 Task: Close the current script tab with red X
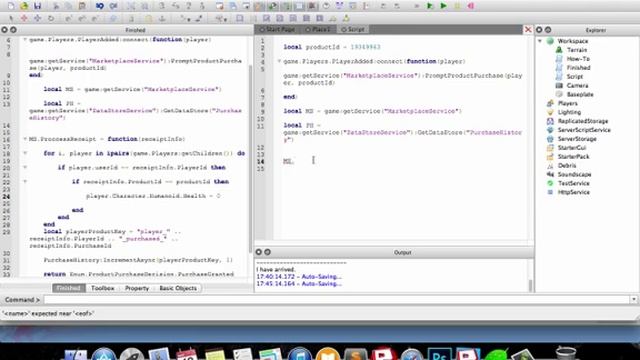pos(528,29)
